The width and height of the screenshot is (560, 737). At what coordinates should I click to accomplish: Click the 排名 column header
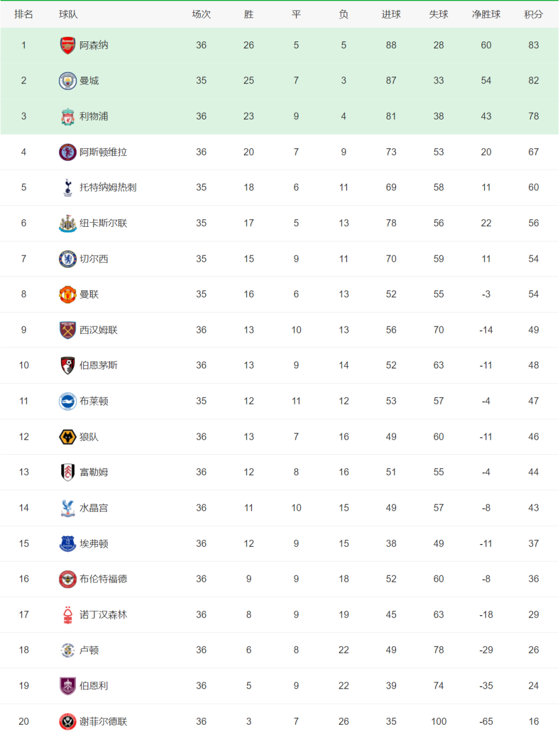pyautogui.click(x=24, y=14)
